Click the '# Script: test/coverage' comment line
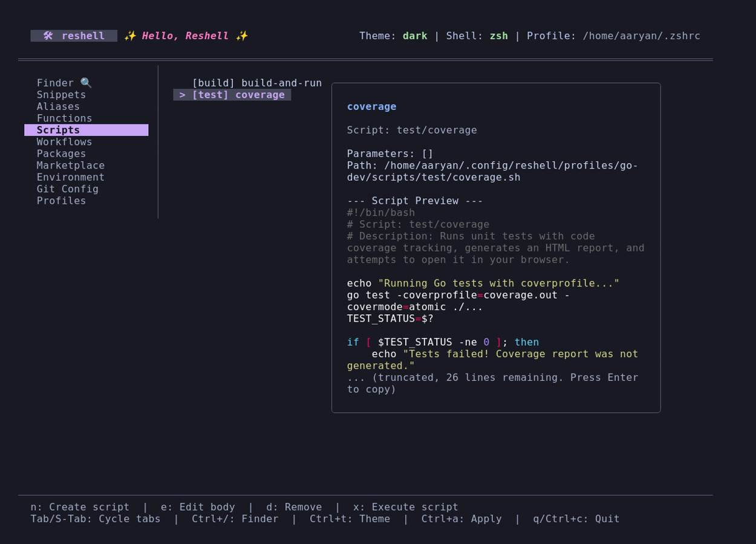This screenshot has width=756, height=544. [418, 224]
